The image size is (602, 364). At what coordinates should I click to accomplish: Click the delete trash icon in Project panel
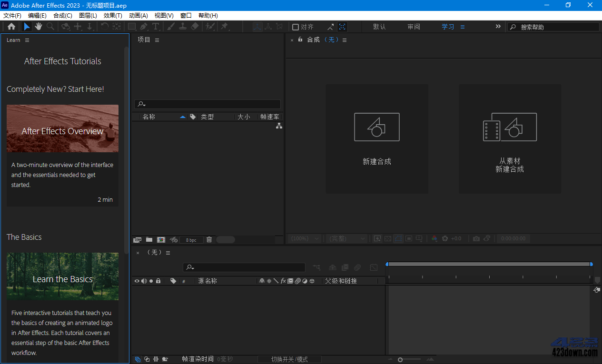209,239
